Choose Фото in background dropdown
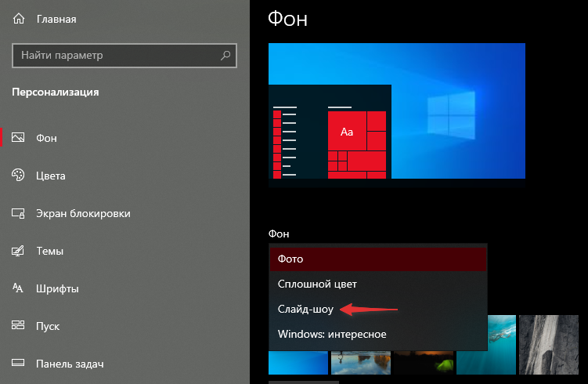The width and height of the screenshot is (588, 384). coord(377,259)
